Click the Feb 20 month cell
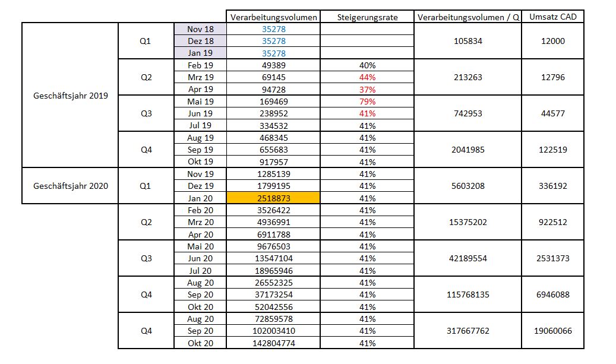 tap(200, 210)
